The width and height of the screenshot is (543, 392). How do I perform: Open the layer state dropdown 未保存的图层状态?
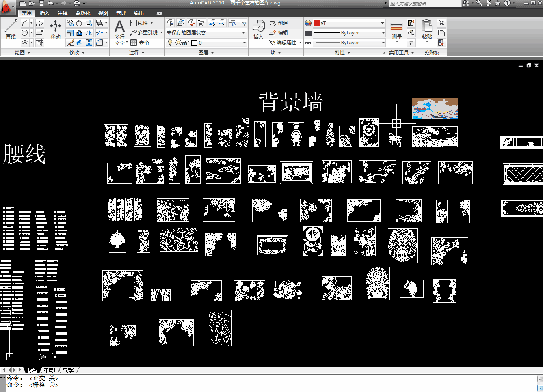coord(206,33)
